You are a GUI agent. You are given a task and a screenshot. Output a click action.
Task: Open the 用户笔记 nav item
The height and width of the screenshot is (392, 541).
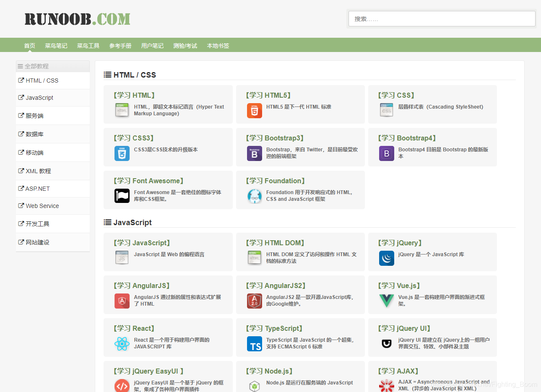[152, 46]
